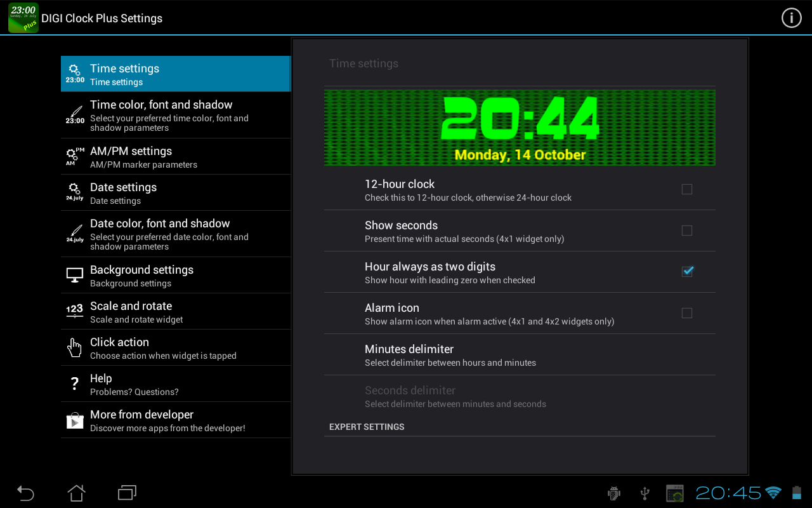Click the gear icon beside Time settings
The height and width of the screenshot is (508, 812).
(x=74, y=72)
